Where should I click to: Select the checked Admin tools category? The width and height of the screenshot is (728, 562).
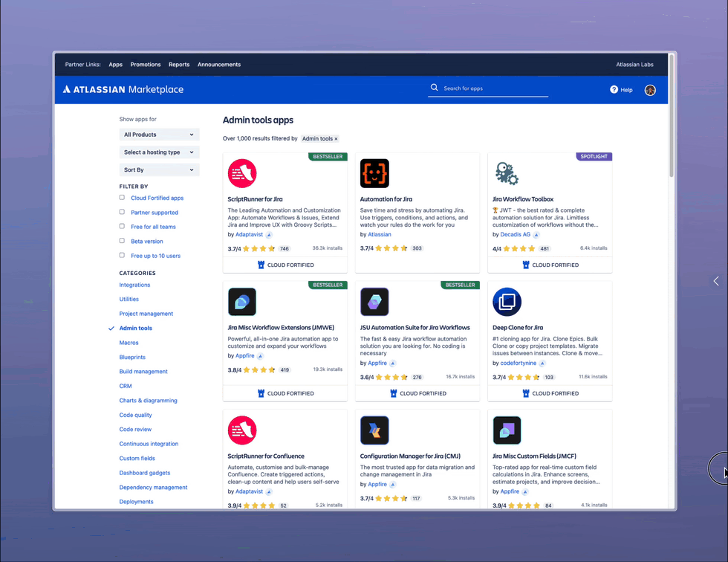point(135,329)
